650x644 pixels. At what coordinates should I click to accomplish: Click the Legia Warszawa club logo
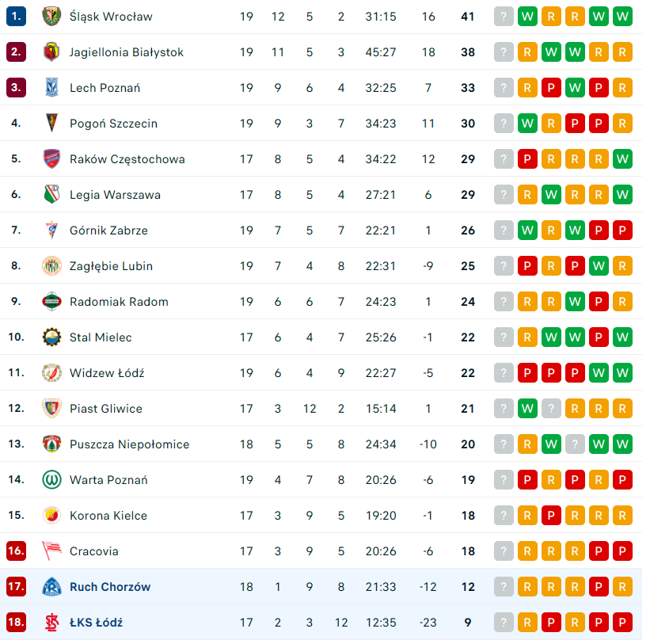[51, 194]
